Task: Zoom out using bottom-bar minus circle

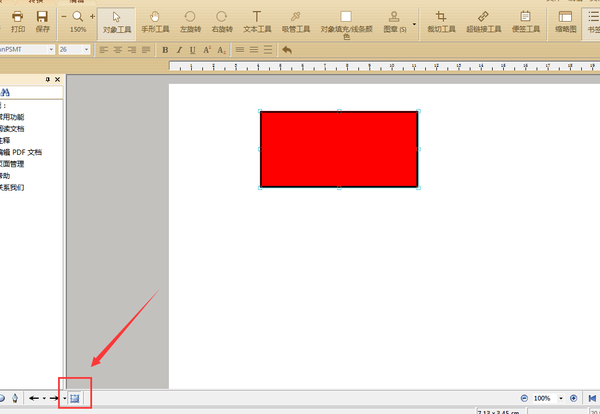Action: [x=524, y=398]
